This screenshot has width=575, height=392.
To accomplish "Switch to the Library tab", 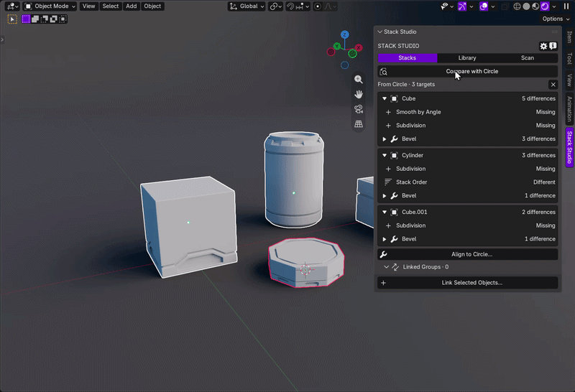I will [467, 58].
